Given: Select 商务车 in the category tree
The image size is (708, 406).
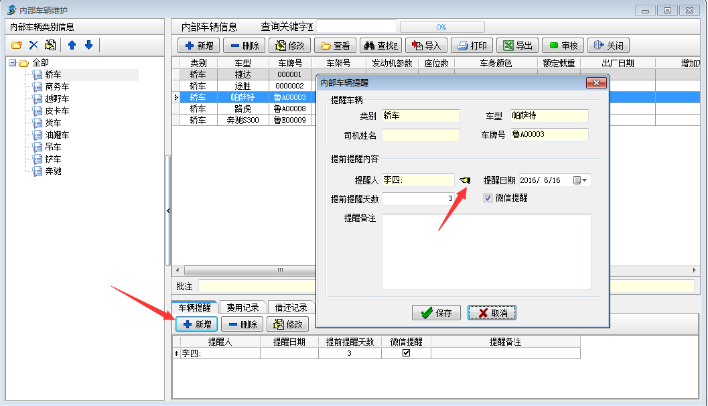Looking at the screenshot, I should 57,86.
